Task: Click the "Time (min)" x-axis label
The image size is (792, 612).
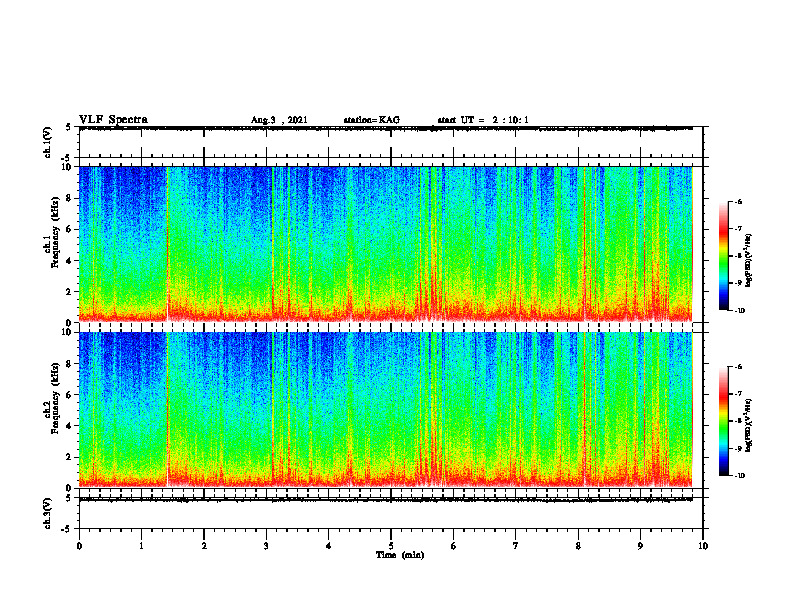Action: pyautogui.click(x=400, y=555)
